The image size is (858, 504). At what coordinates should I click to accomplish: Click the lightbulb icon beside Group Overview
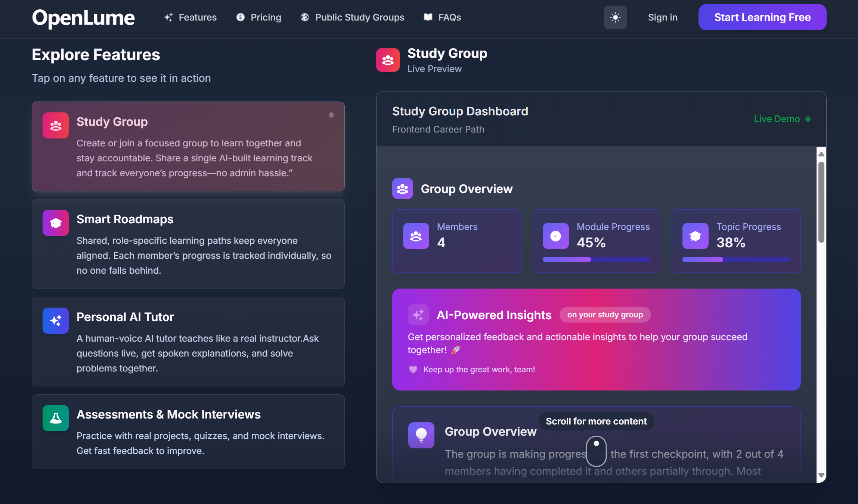click(421, 435)
